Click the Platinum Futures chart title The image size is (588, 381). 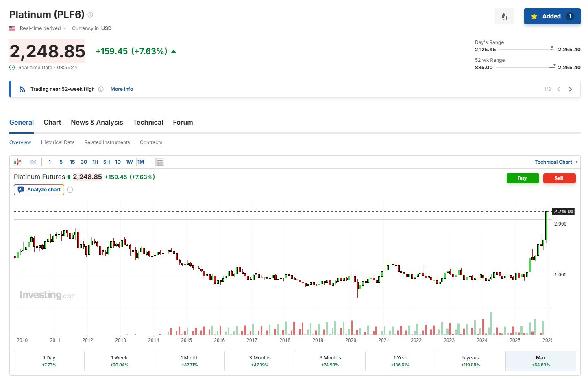(x=39, y=177)
